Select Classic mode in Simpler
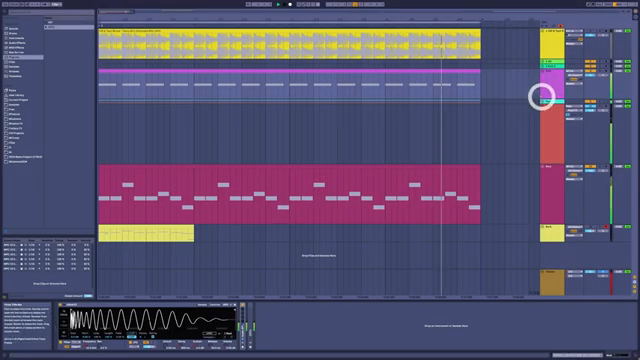Image resolution: width=640 pixels, height=360 pixels. coord(64,313)
